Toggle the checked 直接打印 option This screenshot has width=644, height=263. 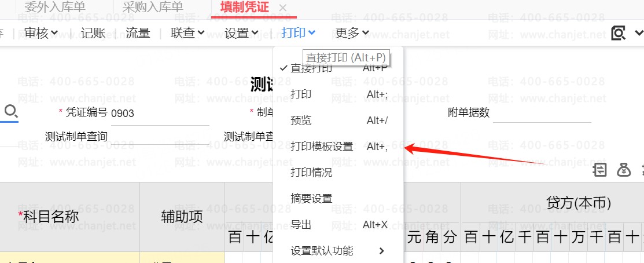pos(311,68)
